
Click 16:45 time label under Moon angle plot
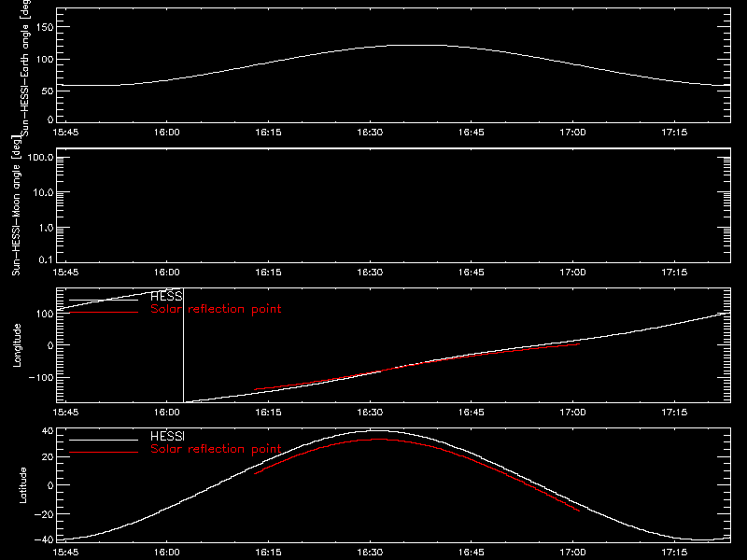pyautogui.click(x=472, y=273)
